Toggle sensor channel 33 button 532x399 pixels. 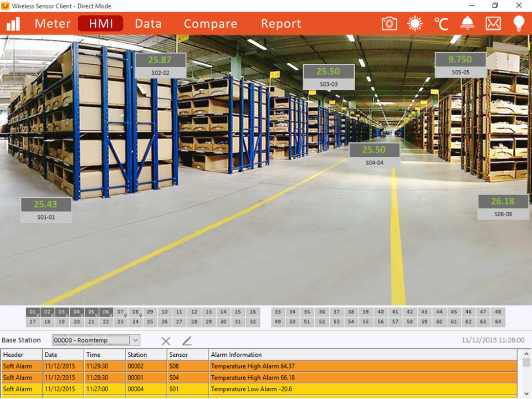[278, 312]
